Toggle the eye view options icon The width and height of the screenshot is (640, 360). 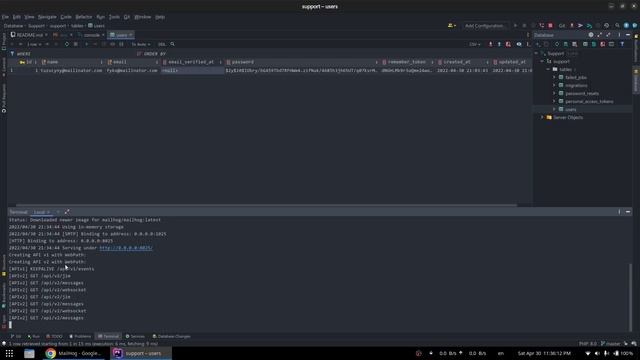519,44
